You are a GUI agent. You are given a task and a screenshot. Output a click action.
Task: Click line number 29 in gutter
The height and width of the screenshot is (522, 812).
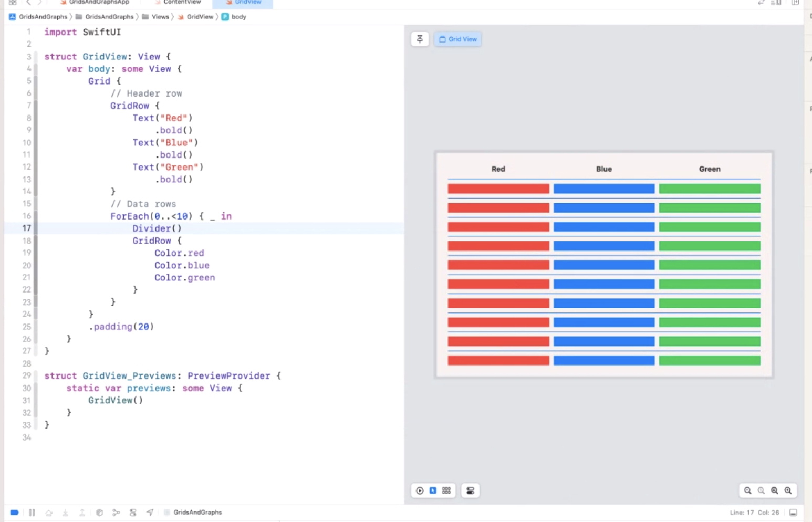[27, 375]
